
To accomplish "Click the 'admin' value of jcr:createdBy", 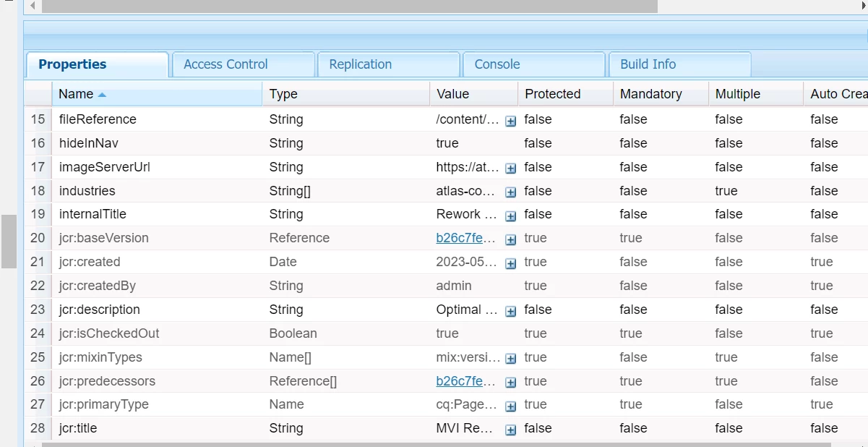I will [454, 286].
